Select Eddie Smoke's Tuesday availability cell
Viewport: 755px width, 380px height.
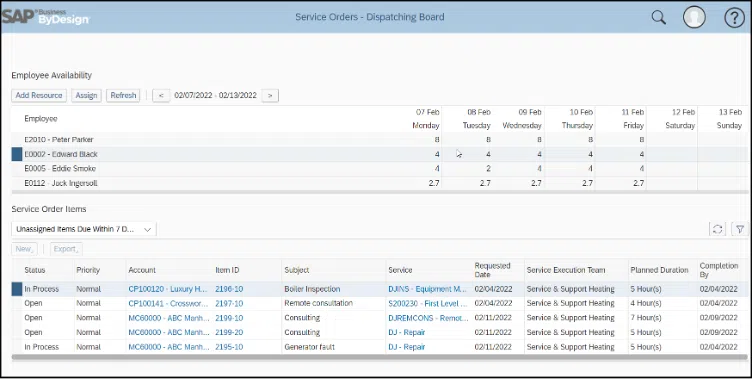(468, 169)
